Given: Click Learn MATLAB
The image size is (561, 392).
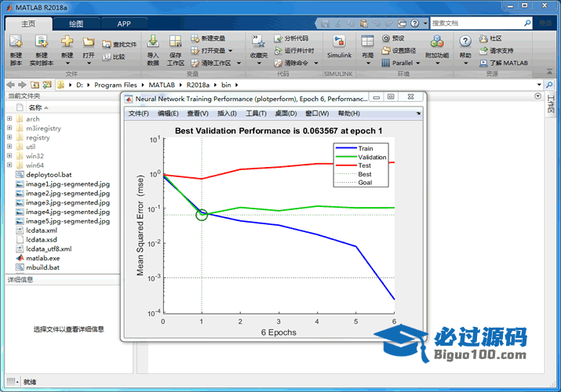Looking at the screenshot, I should [x=504, y=63].
